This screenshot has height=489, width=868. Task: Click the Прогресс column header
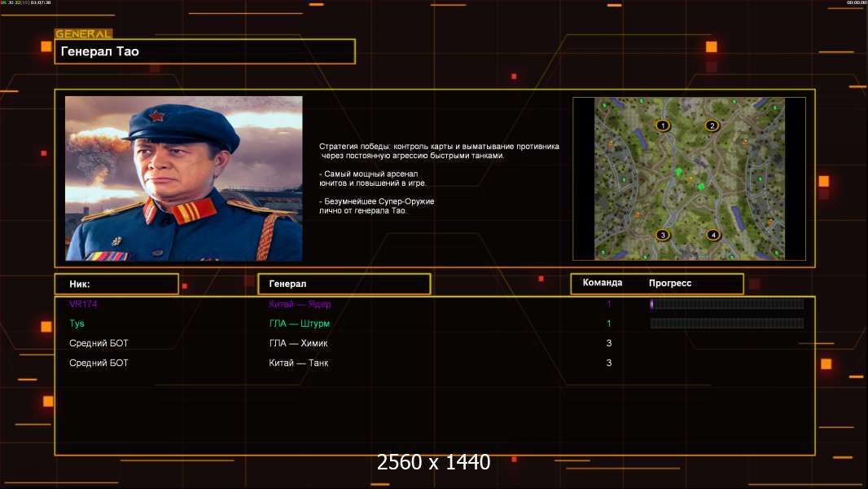click(x=670, y=283)
